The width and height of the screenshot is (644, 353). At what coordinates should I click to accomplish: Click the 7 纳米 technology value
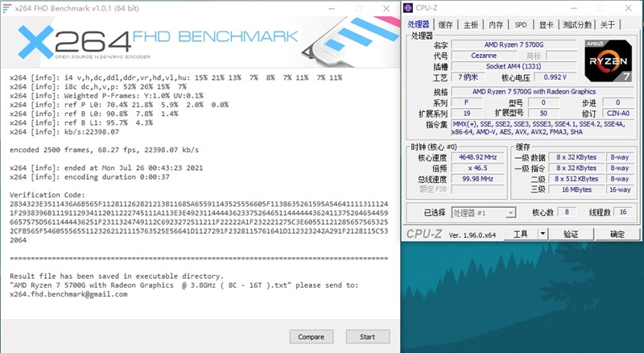[x=468, y=77]
